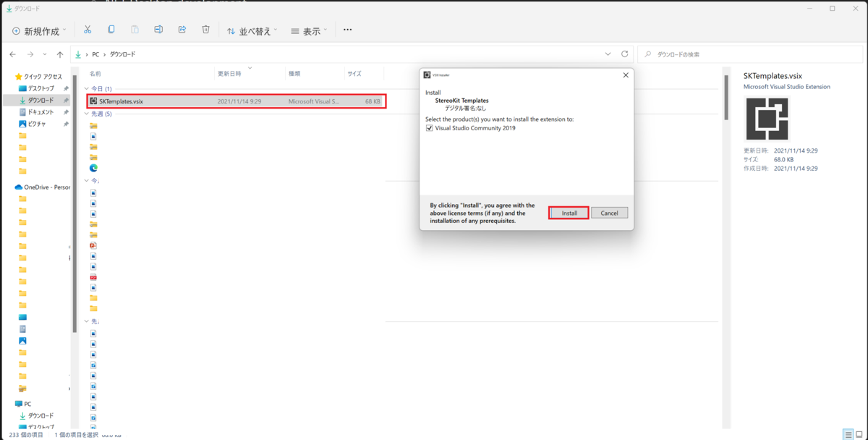Click the green download icon in address bar

(78, 54)
